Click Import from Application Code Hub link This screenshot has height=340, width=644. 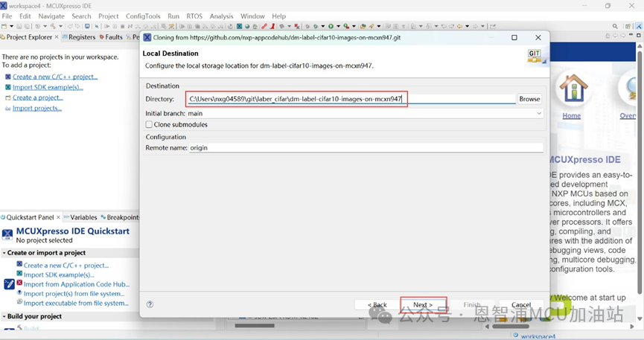pos(77,284)
